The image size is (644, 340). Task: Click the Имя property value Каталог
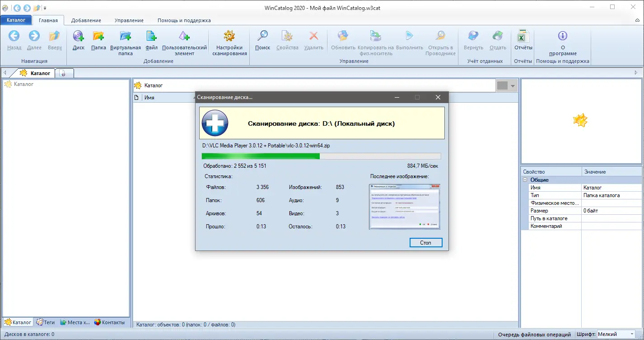point(611,188)
